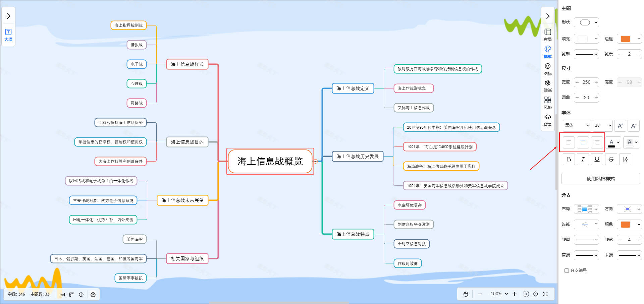
Task: Click the 使用风格样式 button
Action: tap(600, 179)
